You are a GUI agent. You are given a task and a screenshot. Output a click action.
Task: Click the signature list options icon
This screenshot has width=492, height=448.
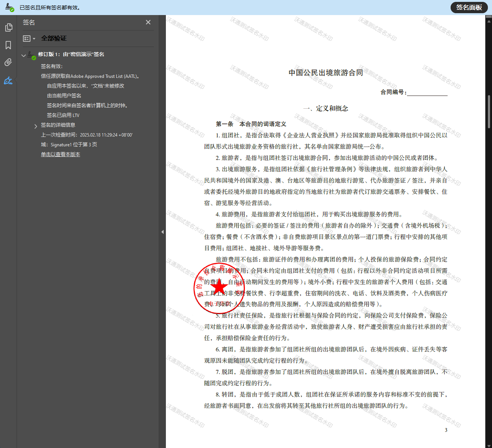pyautogui.click(x=27, y=38)
